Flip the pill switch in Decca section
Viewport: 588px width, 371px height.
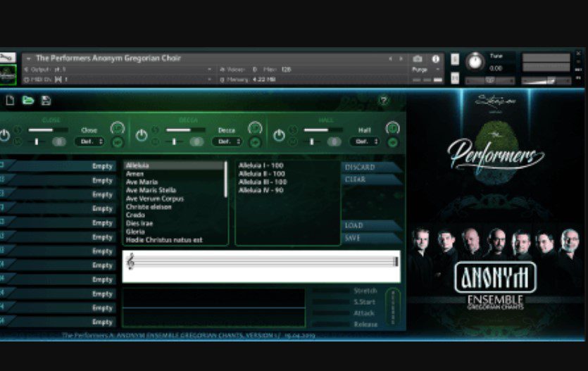(x=196, y=142)
